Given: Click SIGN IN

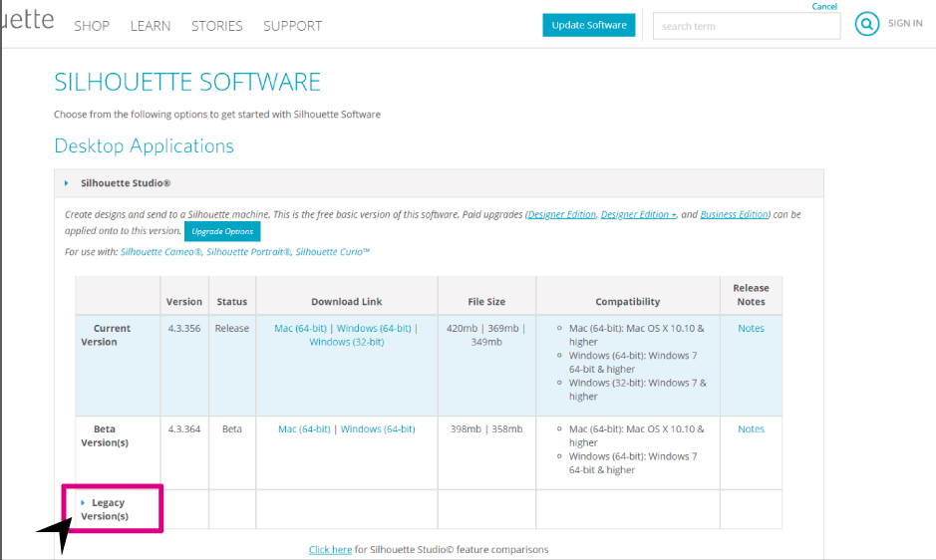Looking at the screenshot, I should pos(905,23).
